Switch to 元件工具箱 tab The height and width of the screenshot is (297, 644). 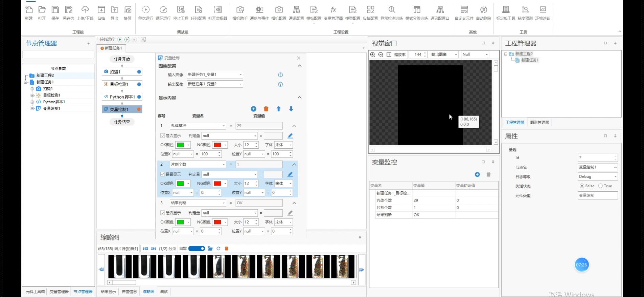[x=35, y=292]
